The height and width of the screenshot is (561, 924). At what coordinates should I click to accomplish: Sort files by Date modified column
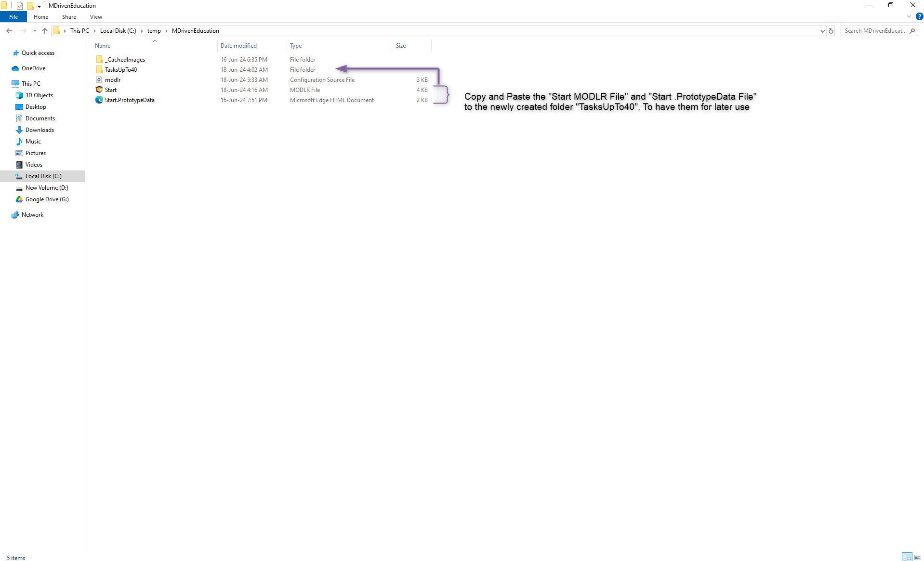pyautogui.click(x=239, y=46)
